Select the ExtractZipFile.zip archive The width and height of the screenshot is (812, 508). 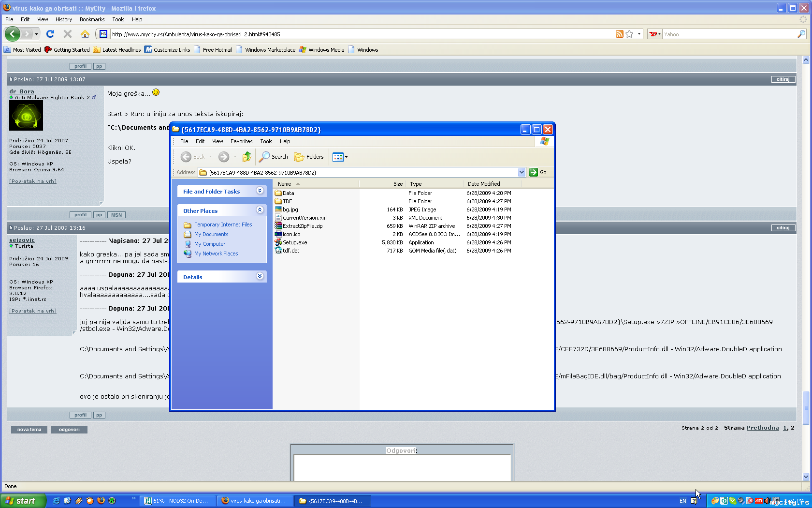(298, 226)
